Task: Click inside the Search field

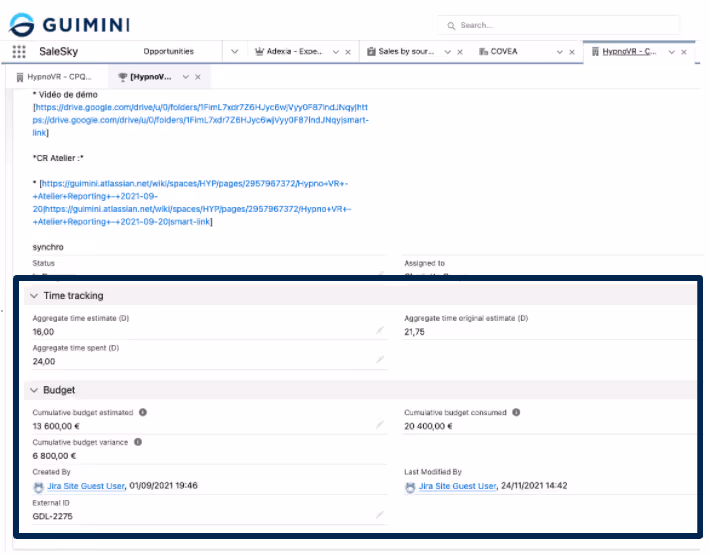Action: (x=558, y=25)
